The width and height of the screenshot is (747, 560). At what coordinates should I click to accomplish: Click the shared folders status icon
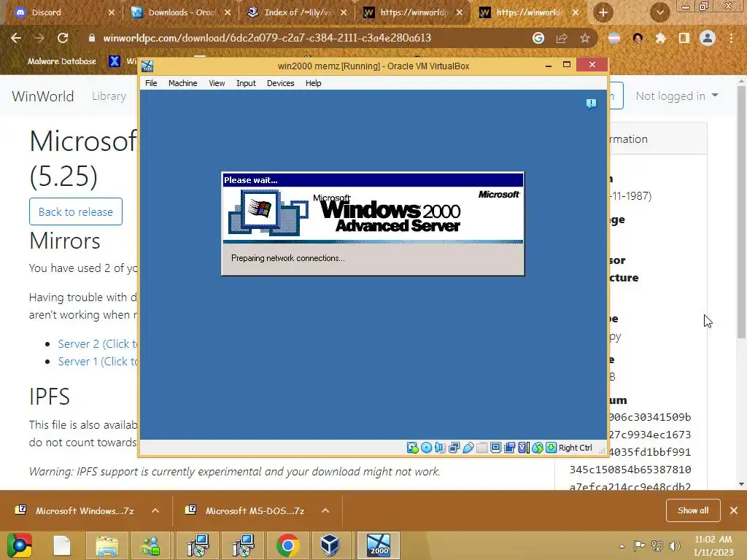coord(481,448)
